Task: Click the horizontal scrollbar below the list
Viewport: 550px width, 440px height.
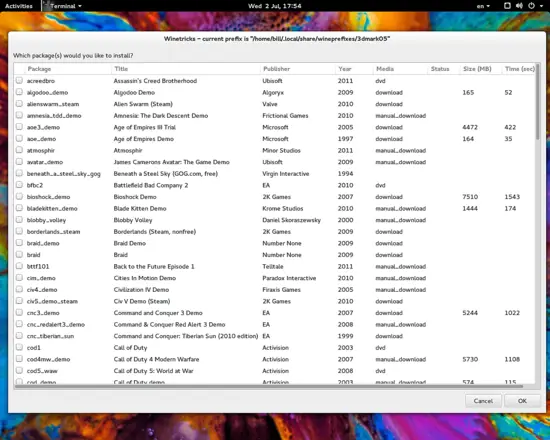Action: pos(269,386)
